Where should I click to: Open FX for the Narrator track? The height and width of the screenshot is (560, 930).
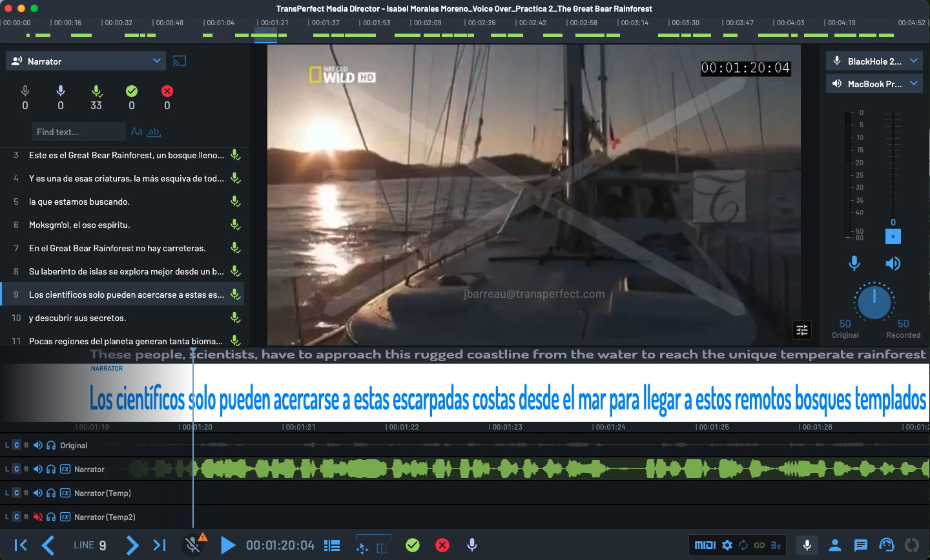[65, 469]
